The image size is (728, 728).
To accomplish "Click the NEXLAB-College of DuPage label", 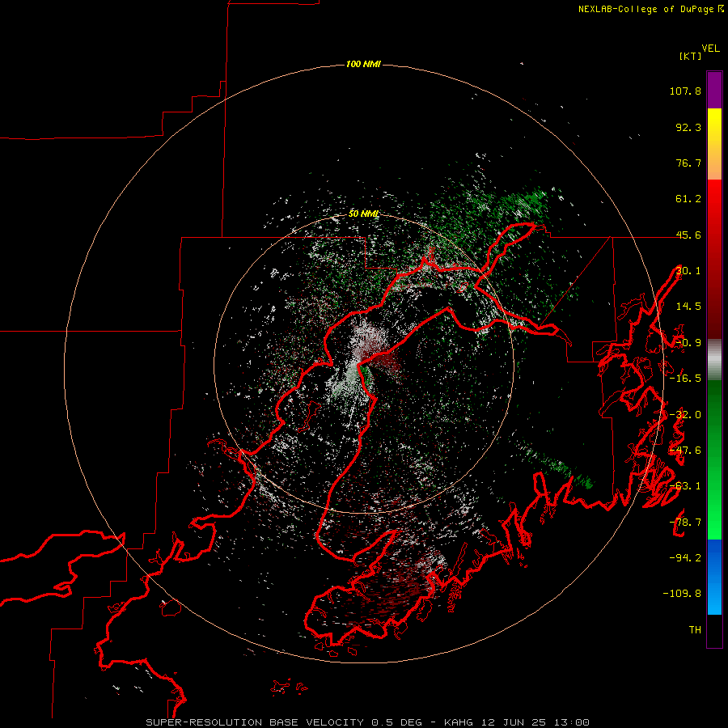I will pyautogui.click(x=650, y=9).
